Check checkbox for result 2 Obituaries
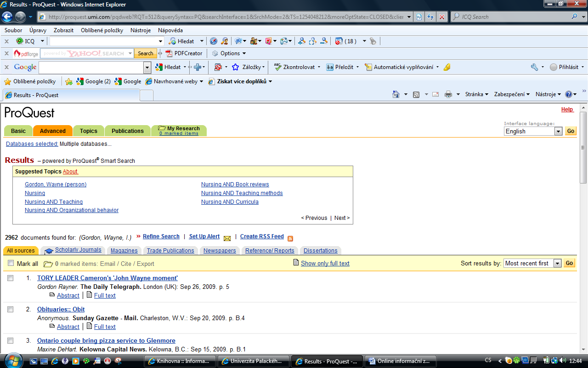The image size is (588, 368). [11, 310]
